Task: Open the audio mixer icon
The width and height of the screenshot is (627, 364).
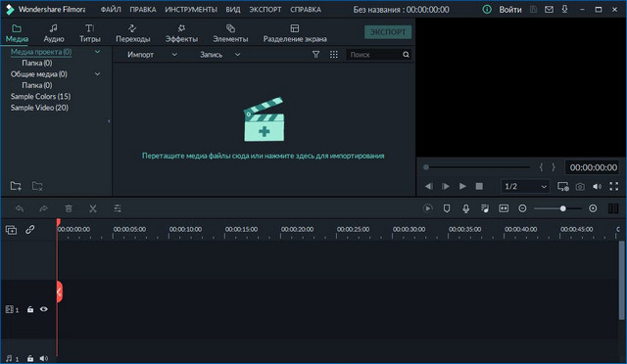Action: 485,208
